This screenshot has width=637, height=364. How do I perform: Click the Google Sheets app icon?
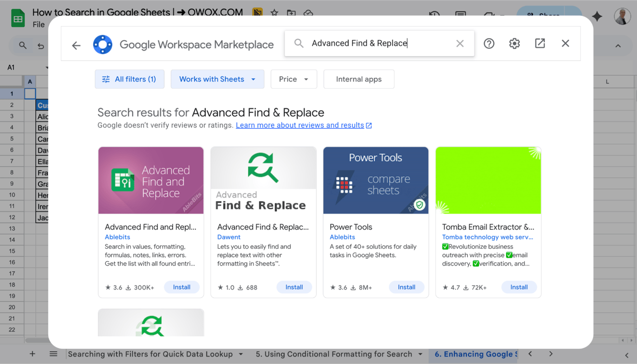tap(18, 19)
